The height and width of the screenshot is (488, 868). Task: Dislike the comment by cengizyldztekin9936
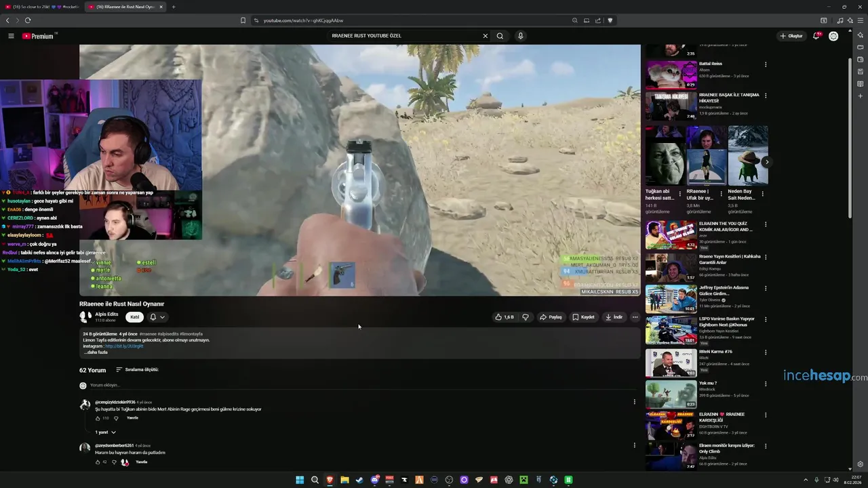coord(116,418)
